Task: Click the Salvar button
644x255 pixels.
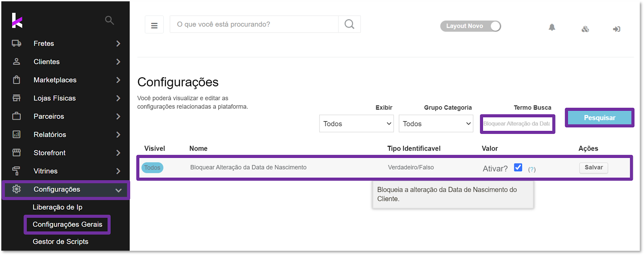Action: pos(594,168)
